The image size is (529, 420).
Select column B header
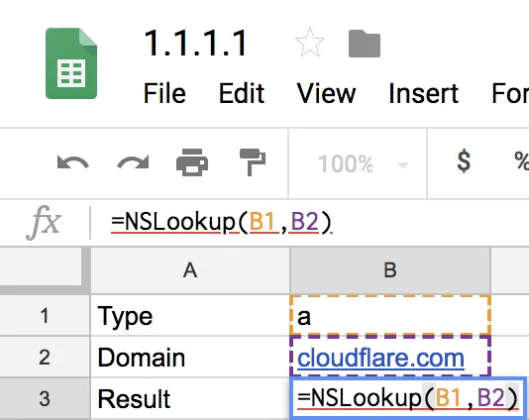pyautogui.click(x=390, y=270)
